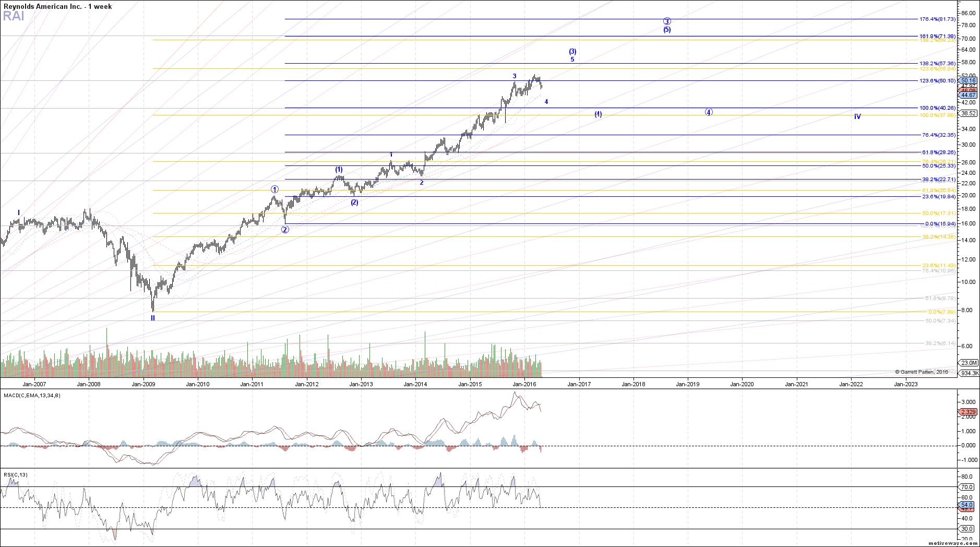Click the chart title Reynolds American Inc. - 1 week
The width and height of the screenshot is (980, 547).
(58, 7)
